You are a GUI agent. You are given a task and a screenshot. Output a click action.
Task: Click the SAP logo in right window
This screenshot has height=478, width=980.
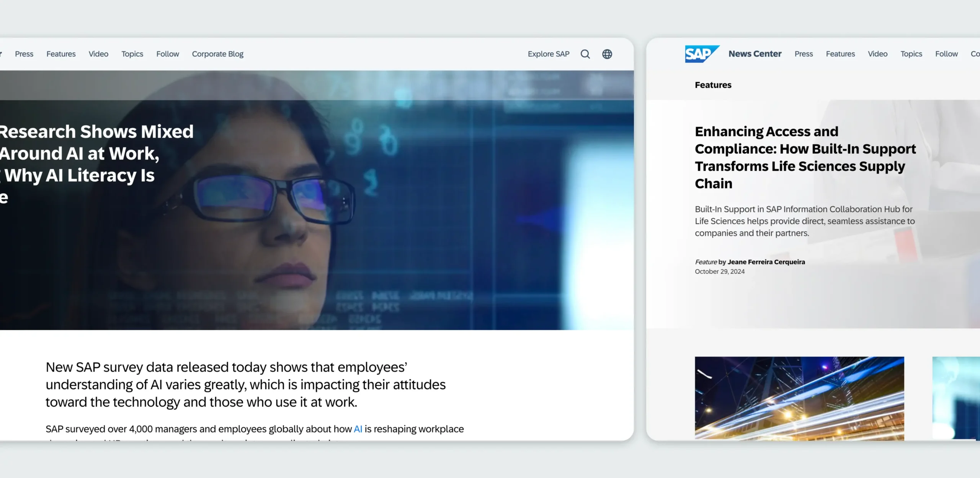click(702, 54)
